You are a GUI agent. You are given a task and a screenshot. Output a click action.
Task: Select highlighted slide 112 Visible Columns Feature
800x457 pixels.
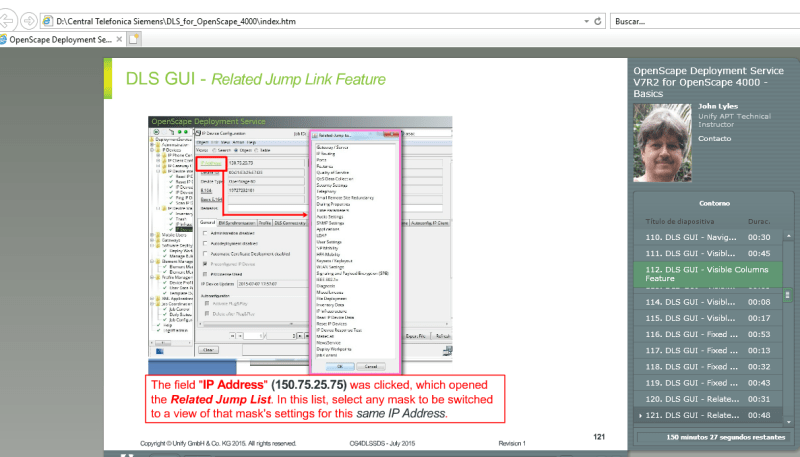coord(708,274)
